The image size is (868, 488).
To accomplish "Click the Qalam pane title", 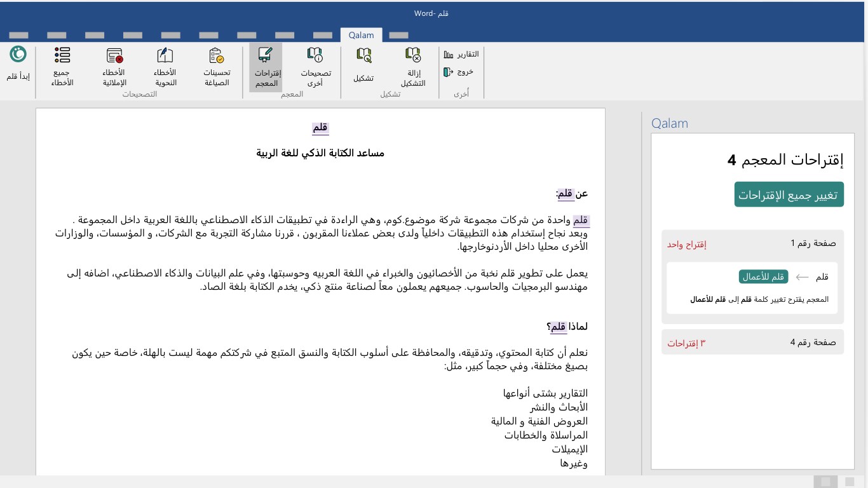I will [670, 123].
